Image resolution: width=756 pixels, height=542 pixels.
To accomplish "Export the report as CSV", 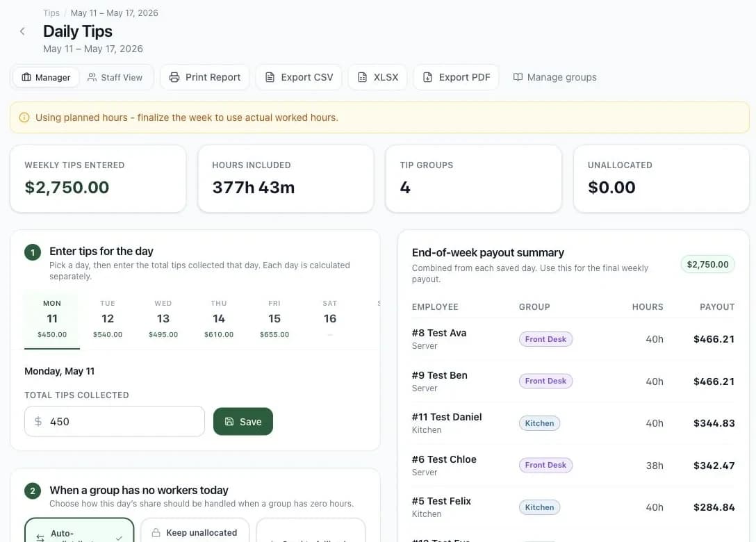I will [299, 77].
